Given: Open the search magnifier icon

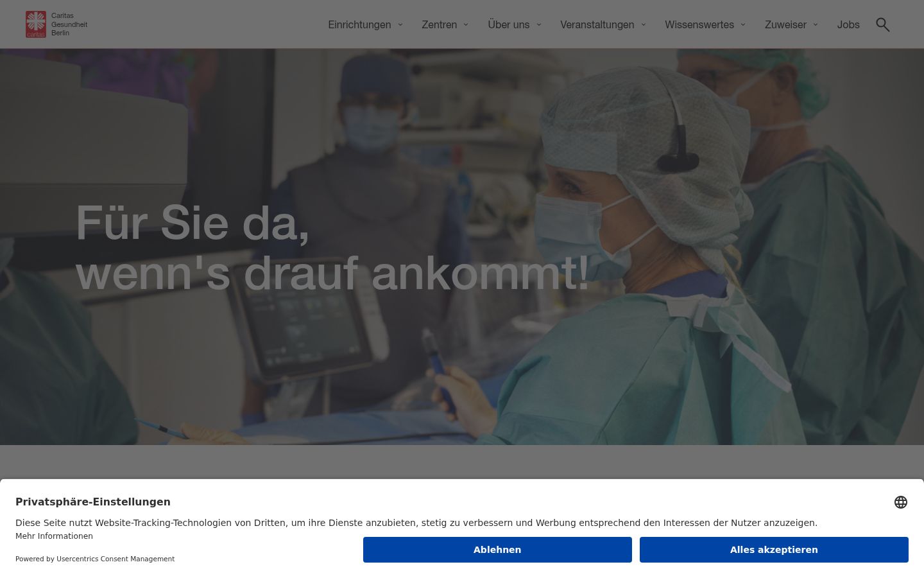Looking at the screenshot, I should pos(883,24).
